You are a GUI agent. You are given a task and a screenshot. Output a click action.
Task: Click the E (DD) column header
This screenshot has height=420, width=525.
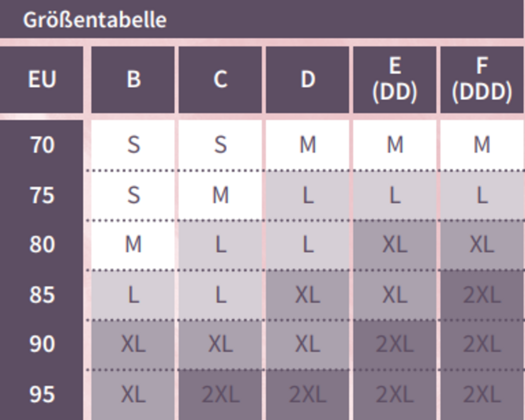395,79
